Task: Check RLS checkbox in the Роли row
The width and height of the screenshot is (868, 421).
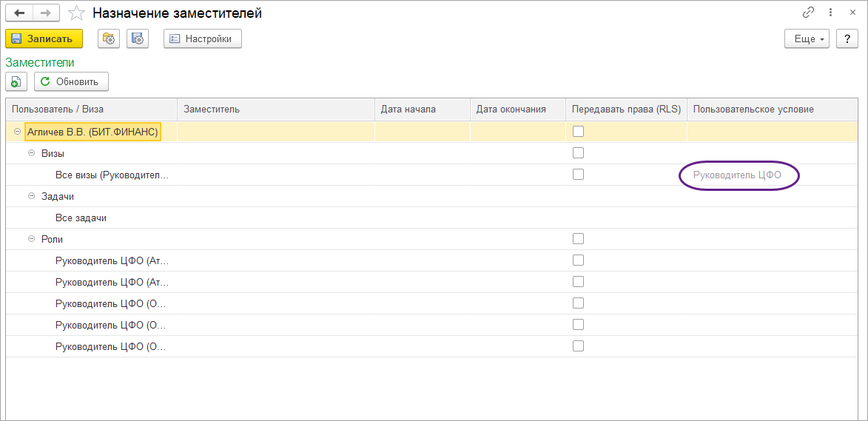Action: click(x=578, y=239)
